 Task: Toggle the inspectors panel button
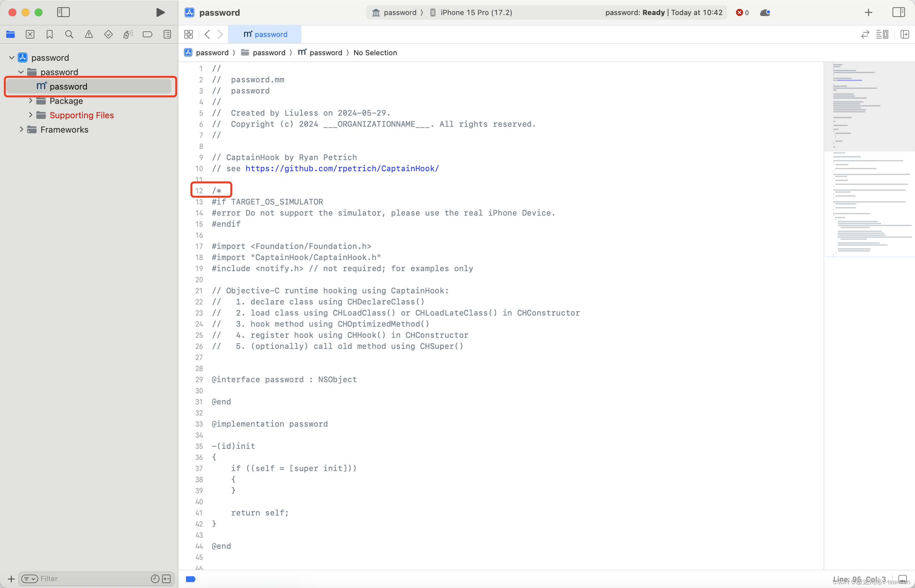tap(898, 12)
